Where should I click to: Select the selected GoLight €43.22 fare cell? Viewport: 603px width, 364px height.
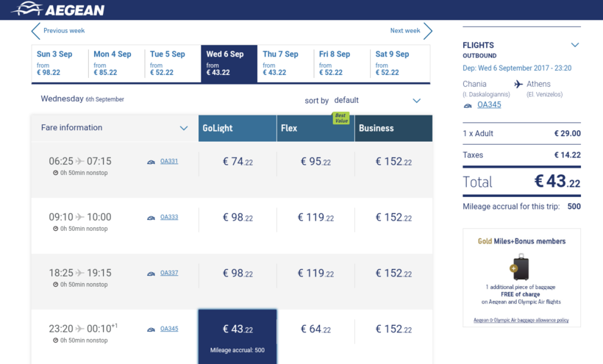click(x=238, y=335)
